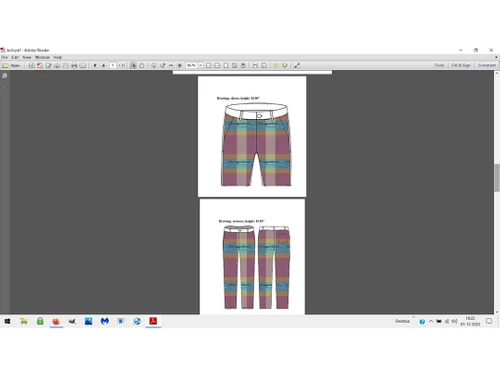
Task: Open the Photos app from the taskbar
Action: click(88, 321)
